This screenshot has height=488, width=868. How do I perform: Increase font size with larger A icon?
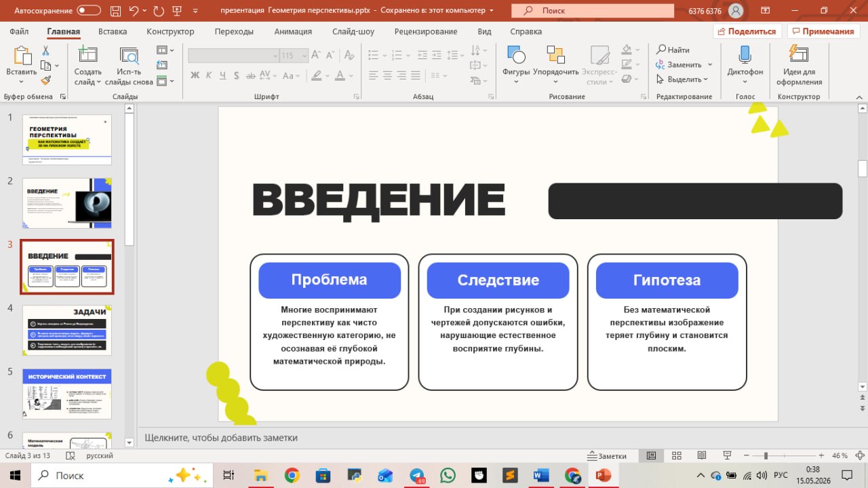pyautogui.click(x=317, y=56)
